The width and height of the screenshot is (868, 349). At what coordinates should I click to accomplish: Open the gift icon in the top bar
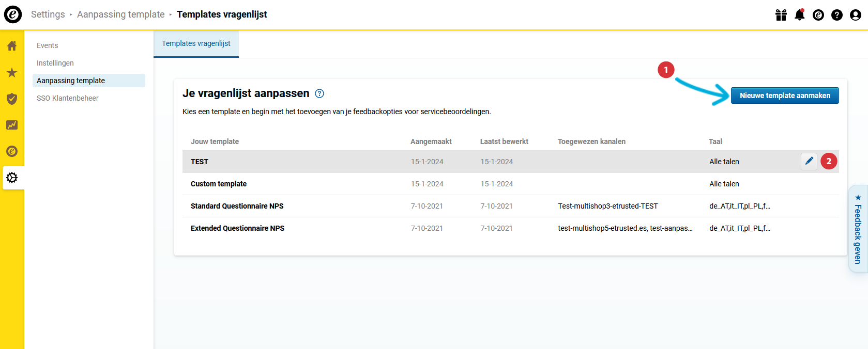(781, 15)
